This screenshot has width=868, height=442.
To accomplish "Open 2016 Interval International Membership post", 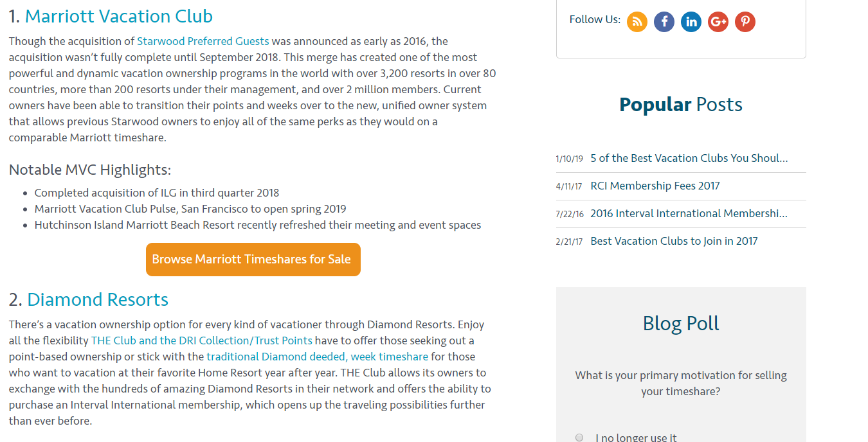I will (x=689, y=213).
